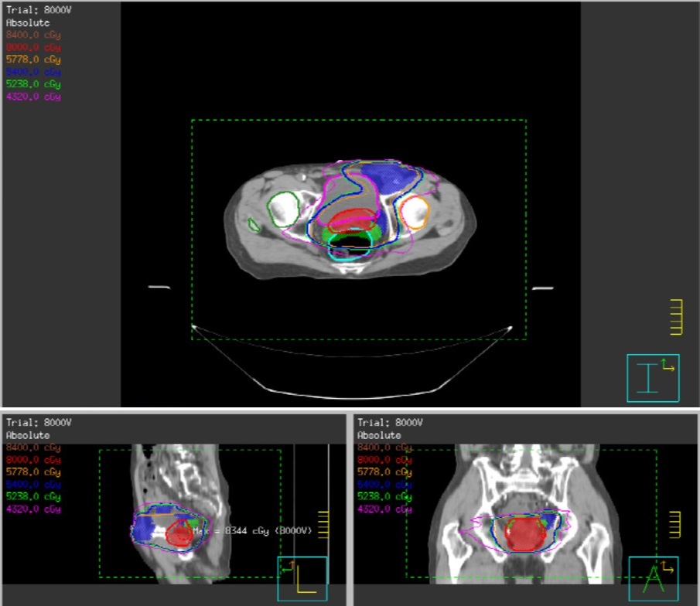Select the orange 5778.0 cGy isodose in axial legend
700x606 pixels.
tap(33, 60)
